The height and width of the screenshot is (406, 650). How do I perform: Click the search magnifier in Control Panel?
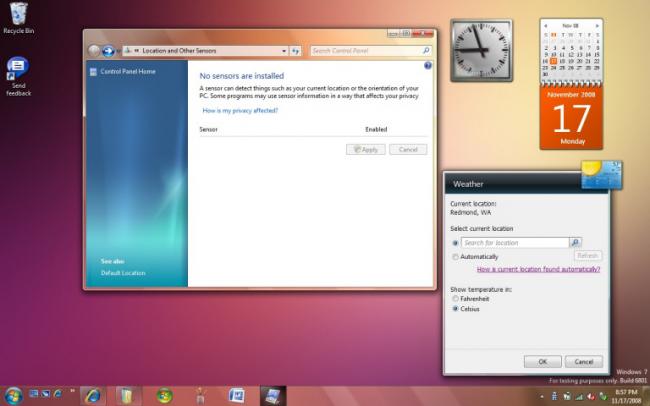[x=426, y=51]
